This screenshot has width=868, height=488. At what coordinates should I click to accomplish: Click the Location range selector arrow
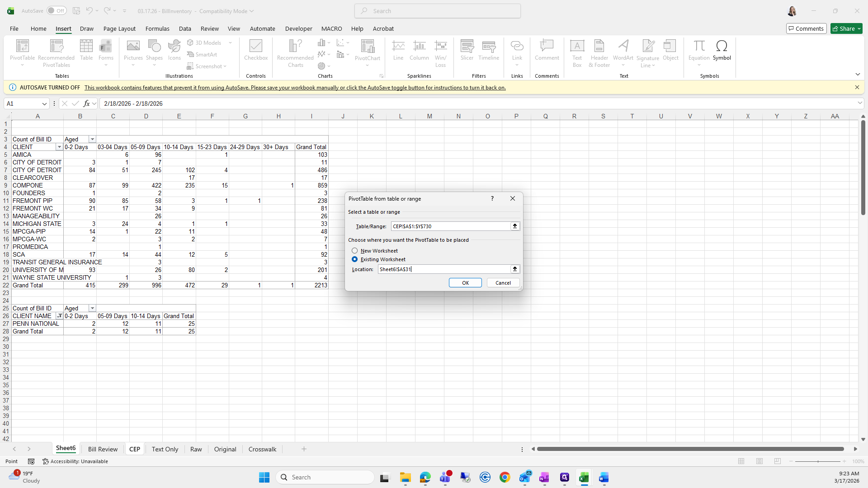(x=514, y=269)
